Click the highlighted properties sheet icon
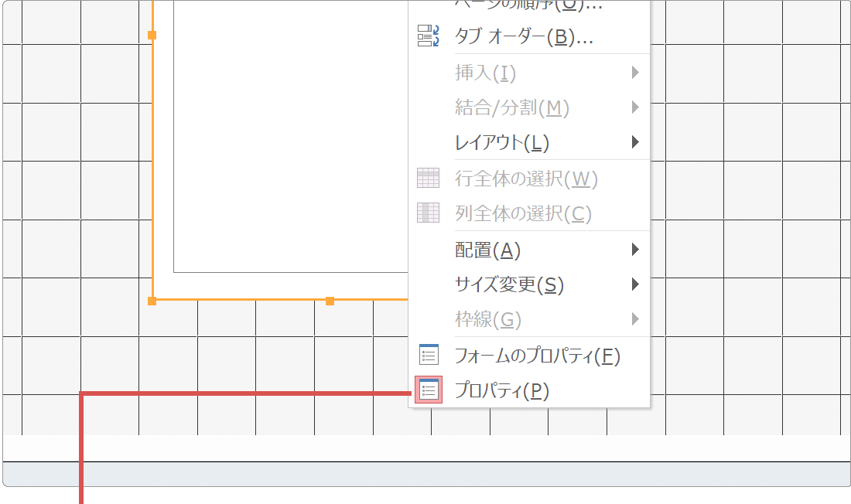 click(429, 390)
